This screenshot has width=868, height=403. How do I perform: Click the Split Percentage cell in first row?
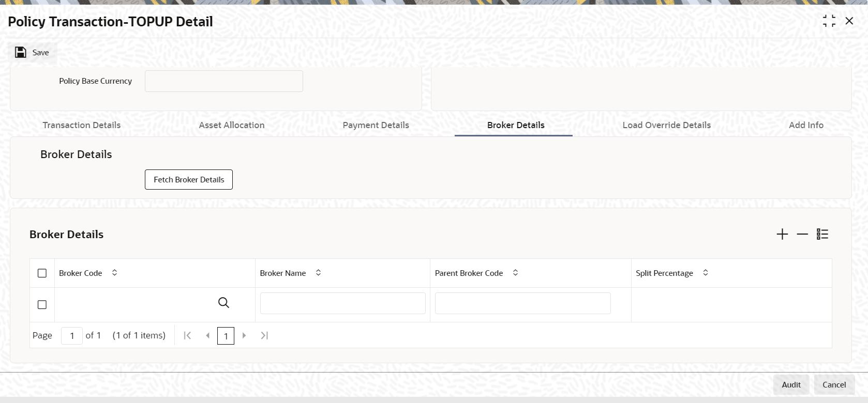[x=731, y=305]
